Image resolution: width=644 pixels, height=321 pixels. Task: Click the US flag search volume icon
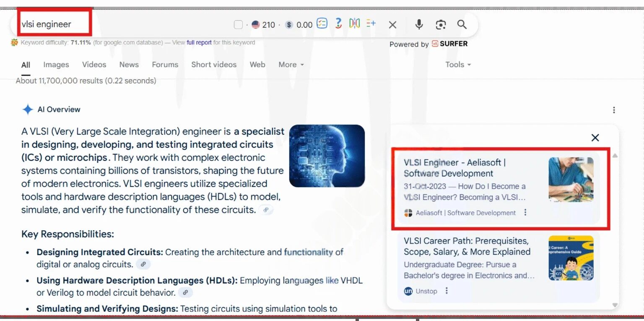[x=256, y=24]
